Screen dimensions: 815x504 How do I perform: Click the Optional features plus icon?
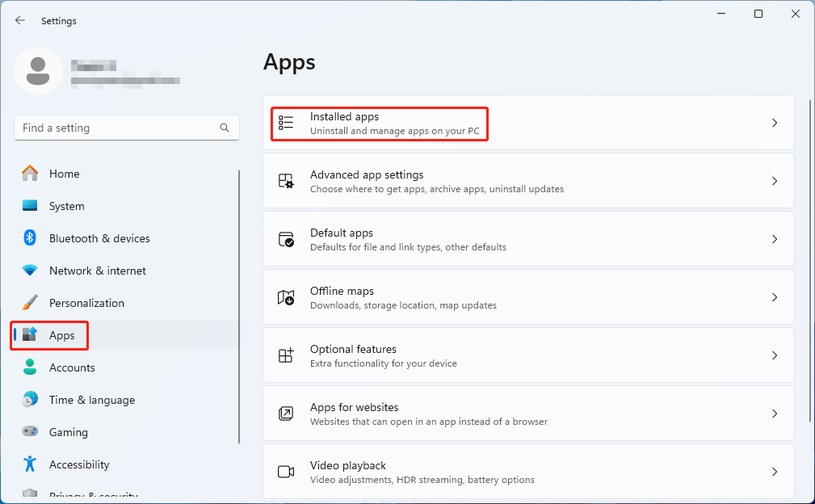tap(286, 355)
